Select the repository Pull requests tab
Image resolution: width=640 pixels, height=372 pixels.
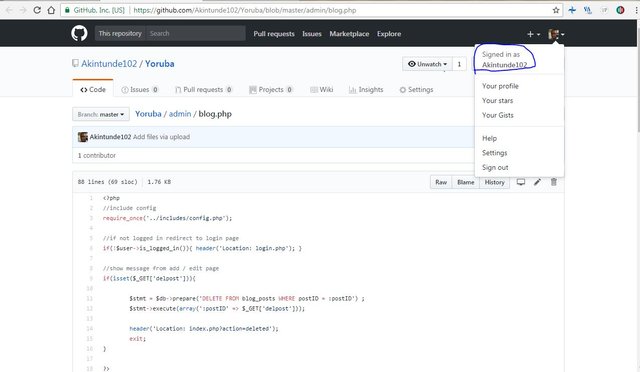pyautogui.click(x=203, y=89)
